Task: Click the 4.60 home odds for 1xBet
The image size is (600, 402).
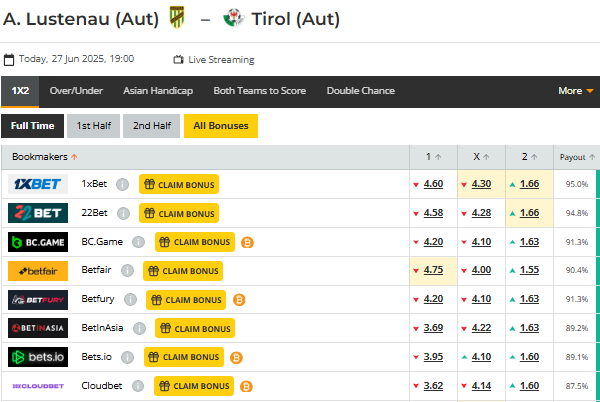Action: tap(433, 184)
